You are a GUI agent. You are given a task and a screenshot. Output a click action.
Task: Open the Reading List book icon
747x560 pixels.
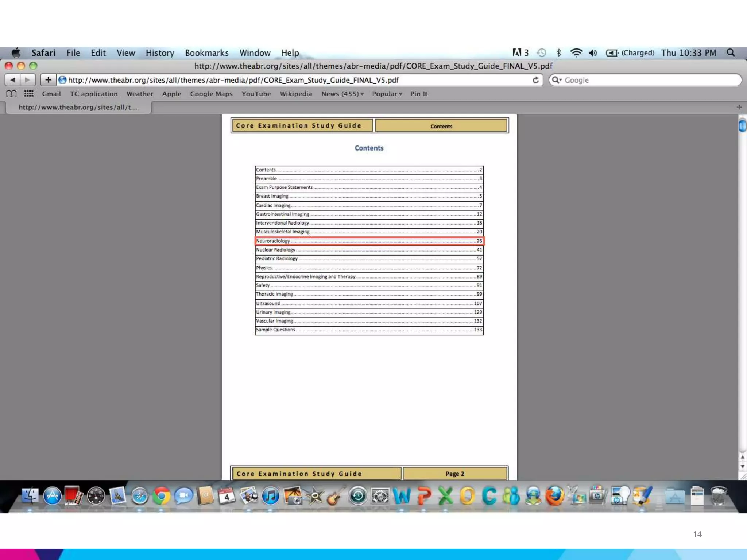11,94
